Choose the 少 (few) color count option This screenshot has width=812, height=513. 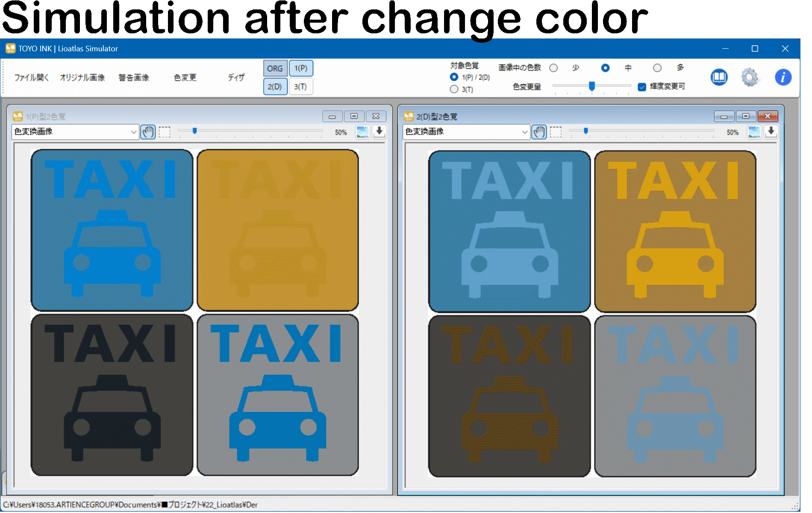click(554, 68)
